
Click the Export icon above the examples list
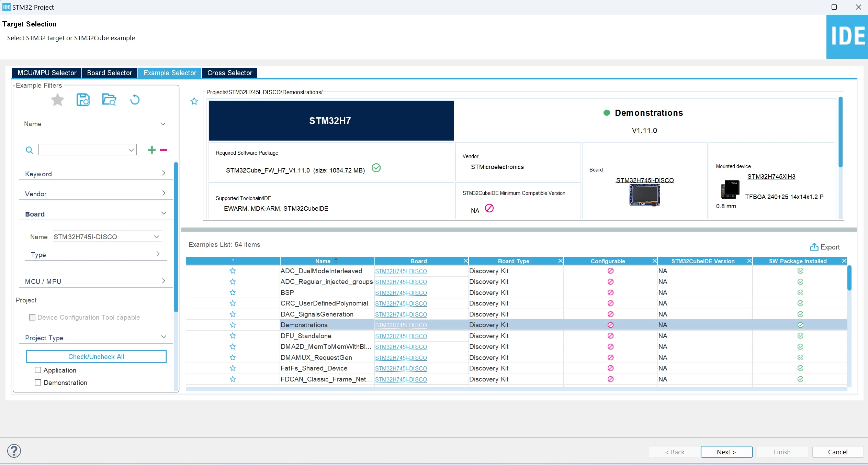pos(814,247)
